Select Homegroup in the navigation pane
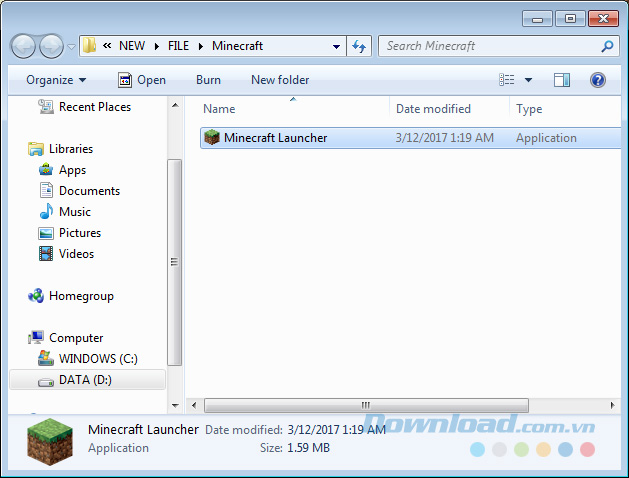This screenshot has height=478, width=629. coord(81,296)
